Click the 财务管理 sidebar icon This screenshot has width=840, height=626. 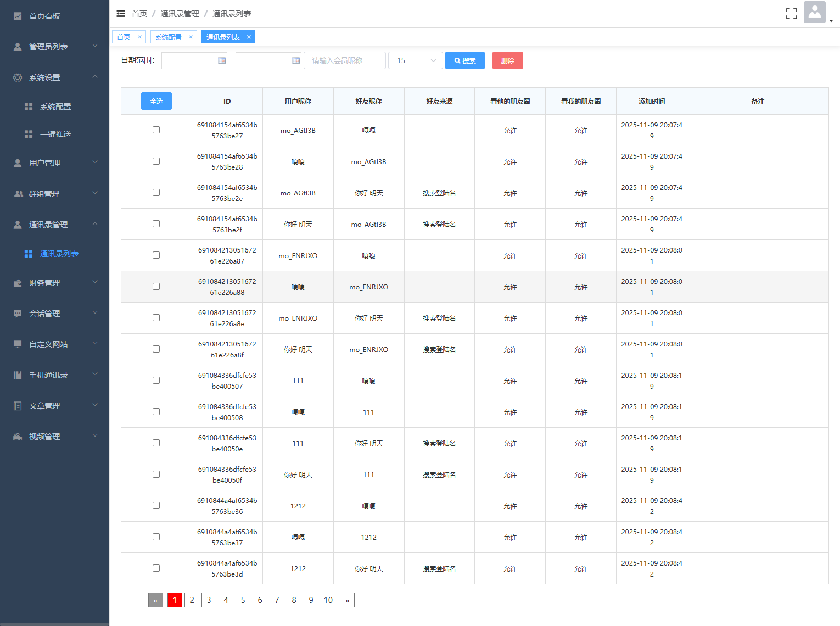(18, 283)
